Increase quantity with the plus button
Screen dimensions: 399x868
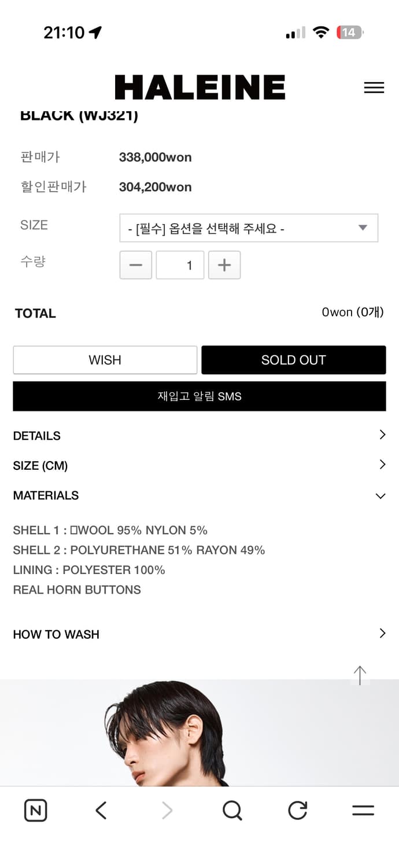[224, 265]
